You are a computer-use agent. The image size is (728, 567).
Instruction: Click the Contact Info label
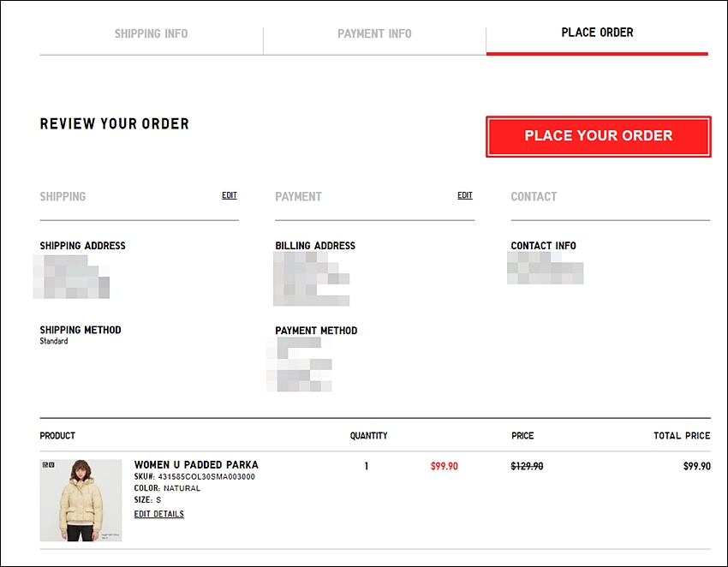[x=543, y=246]
